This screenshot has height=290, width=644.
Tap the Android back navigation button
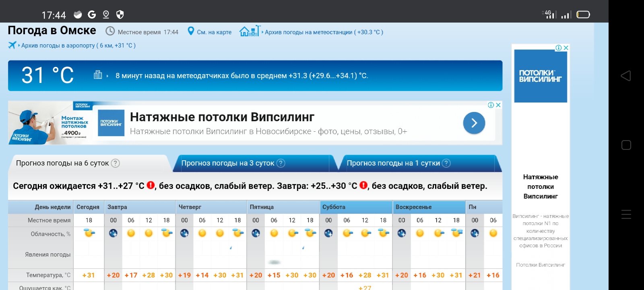click(626, 76)
